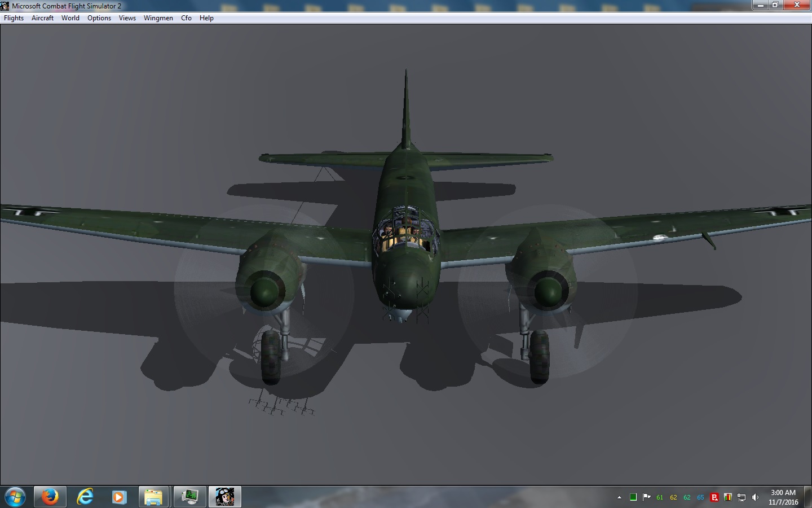
Task: Open the Flights menu
Action: [14, 18]
